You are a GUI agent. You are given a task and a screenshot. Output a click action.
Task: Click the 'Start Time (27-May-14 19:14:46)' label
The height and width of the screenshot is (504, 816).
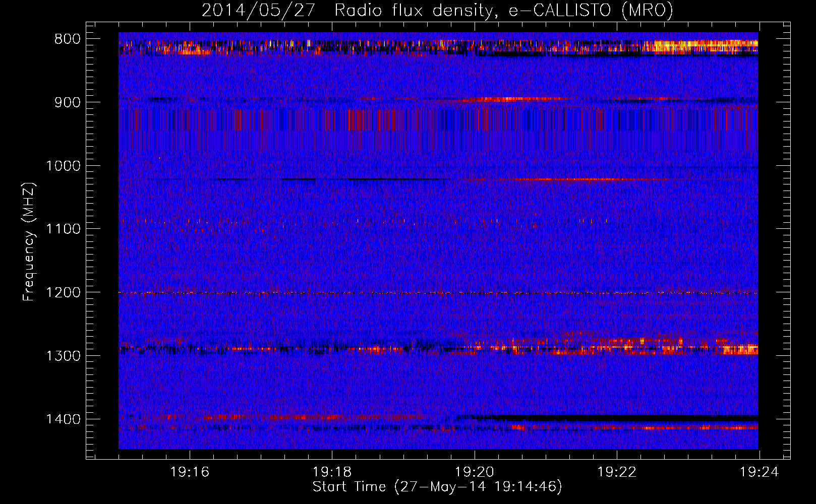click(x=437, y=487)
